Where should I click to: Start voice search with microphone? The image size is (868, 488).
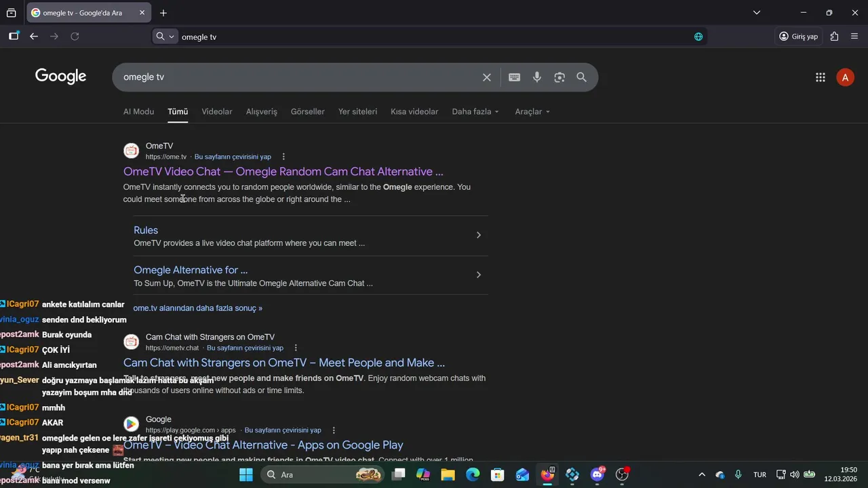[537, 77]
